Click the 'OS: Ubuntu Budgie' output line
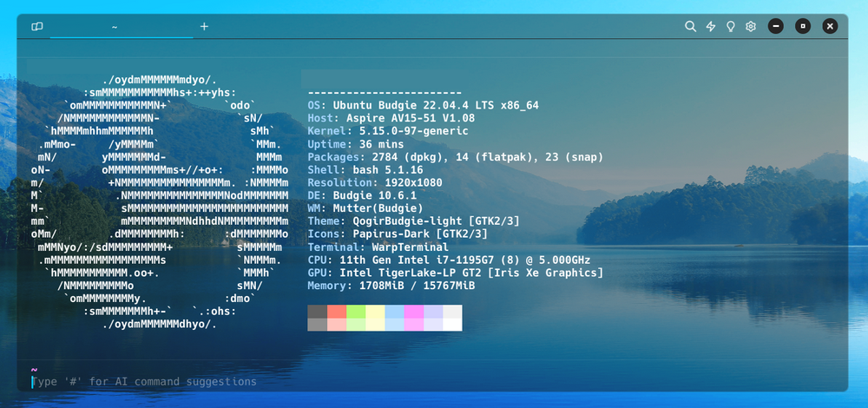The height and width of the screenshot is (408, 868). tap(424, 105)
